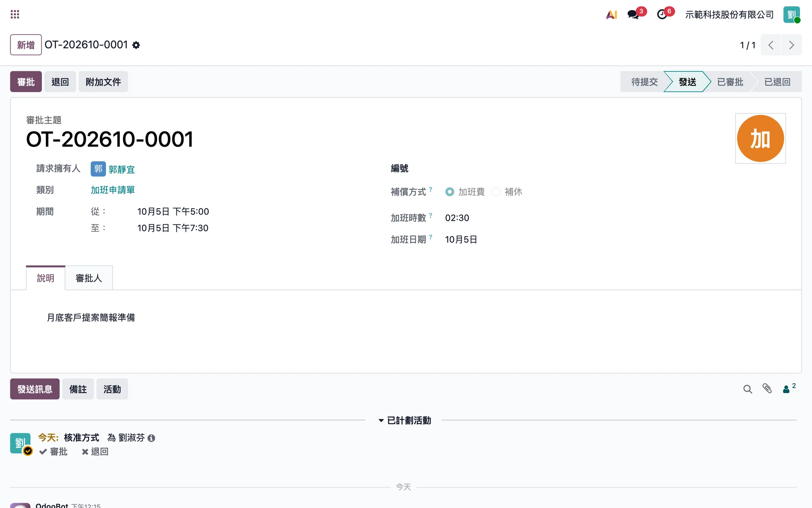The width and height of the screenshot is (812, 508).
Task: Click the 附加文件 button
Action: pos(103,82)
